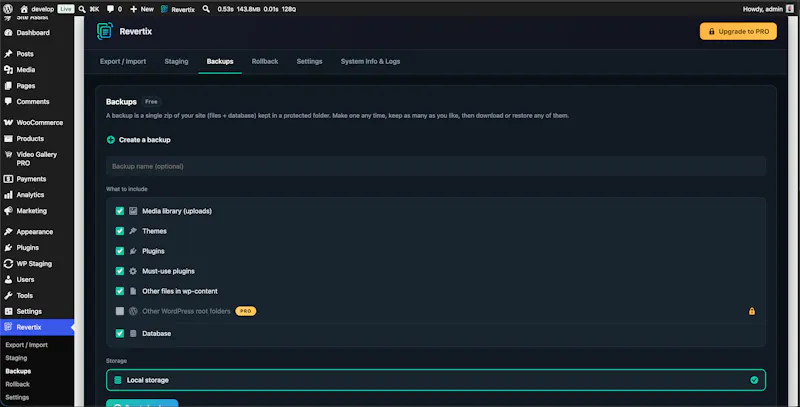Uncheck Other files in wp-content checkbox

click(x=119, y=291)
